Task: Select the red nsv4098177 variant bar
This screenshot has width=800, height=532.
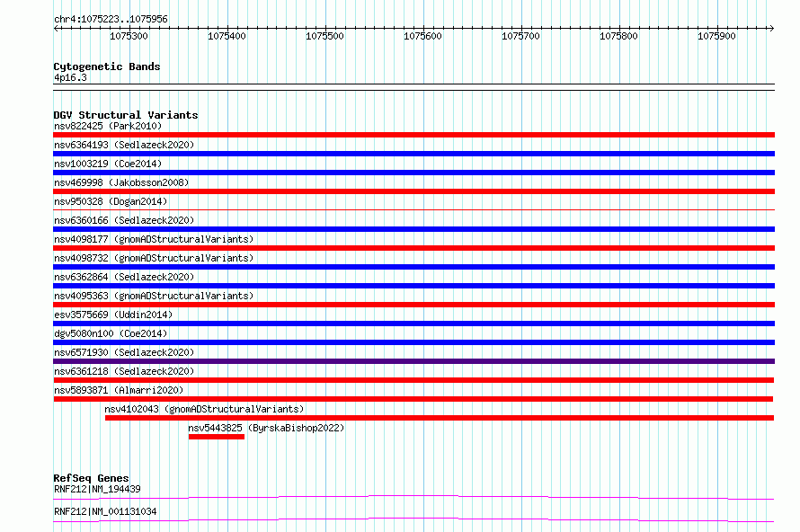Action: [x=413, y=248]
